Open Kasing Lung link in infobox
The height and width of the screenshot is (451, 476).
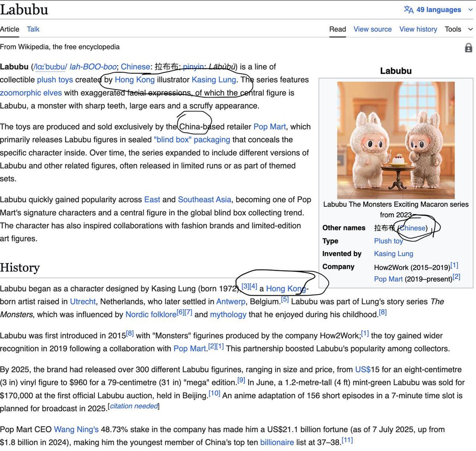click(393, 253)
